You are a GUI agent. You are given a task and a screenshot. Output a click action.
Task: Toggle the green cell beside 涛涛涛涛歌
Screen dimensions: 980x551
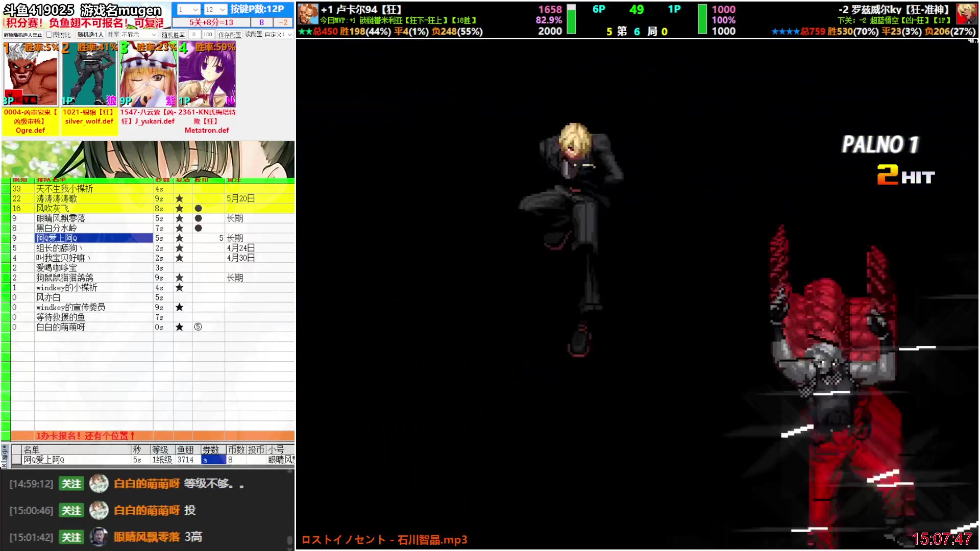coord(6,198)
